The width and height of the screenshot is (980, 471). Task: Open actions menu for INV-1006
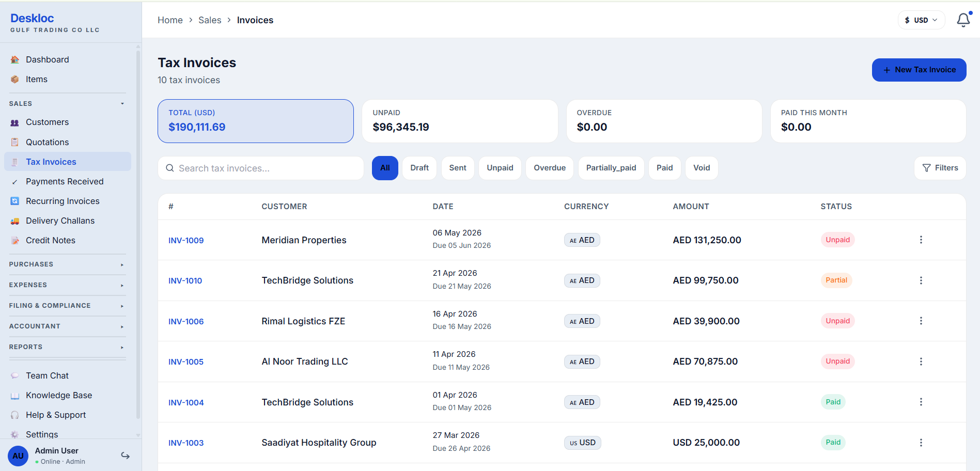click(x=921, y=321)
